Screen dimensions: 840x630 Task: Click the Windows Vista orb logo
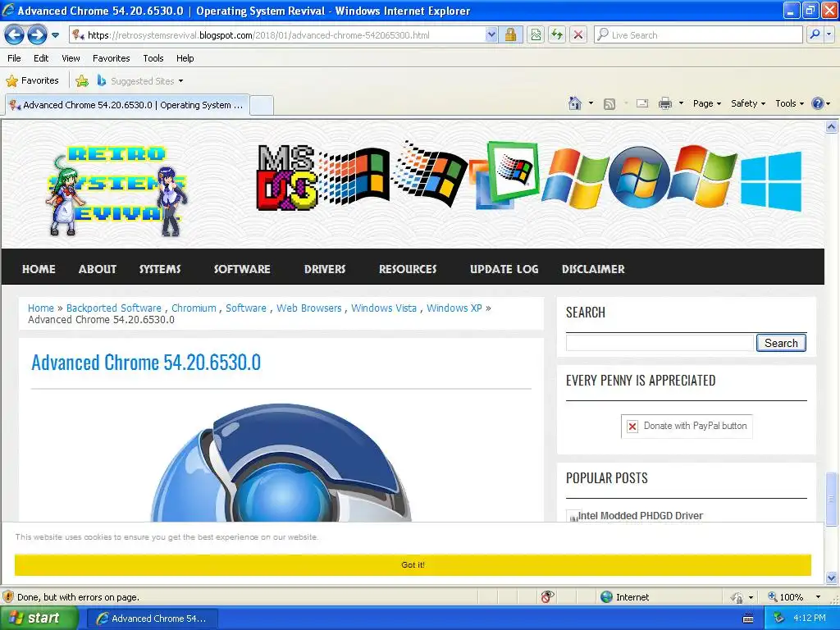click(638, 177)
